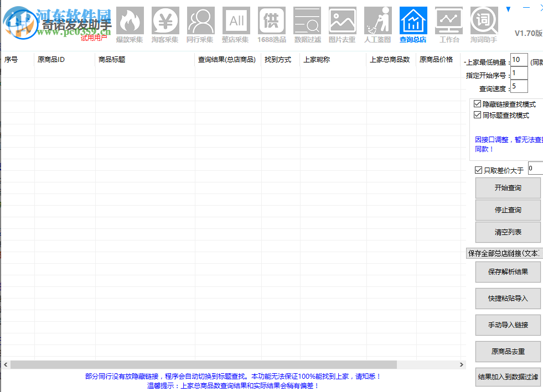Click the 指定开始序号 input field
Screen dimensions: 543x392
519,73
